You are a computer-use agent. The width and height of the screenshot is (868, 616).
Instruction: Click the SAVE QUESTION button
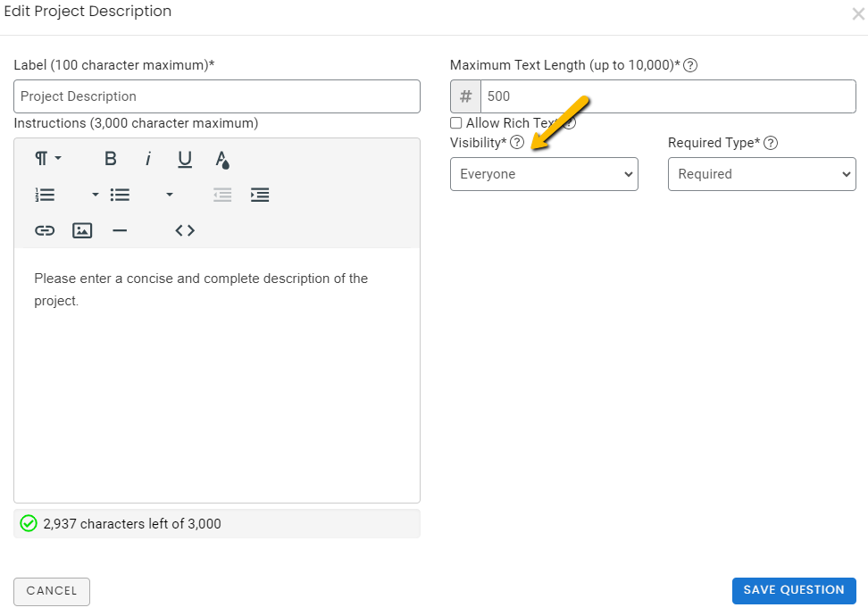pos(793,590)
